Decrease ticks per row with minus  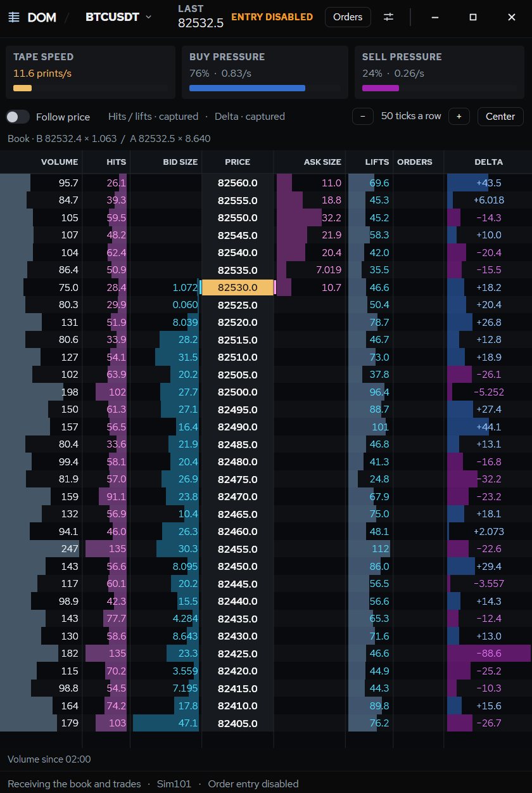pyautogui.click(x=363, y=117)
